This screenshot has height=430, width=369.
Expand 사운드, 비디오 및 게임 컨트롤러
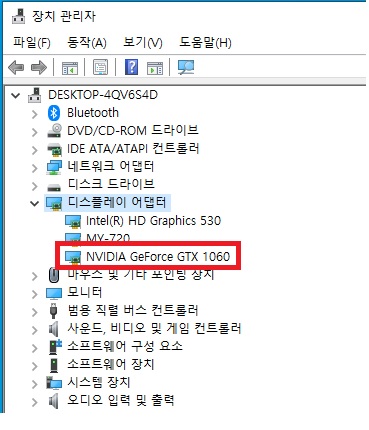click(35, 330)
